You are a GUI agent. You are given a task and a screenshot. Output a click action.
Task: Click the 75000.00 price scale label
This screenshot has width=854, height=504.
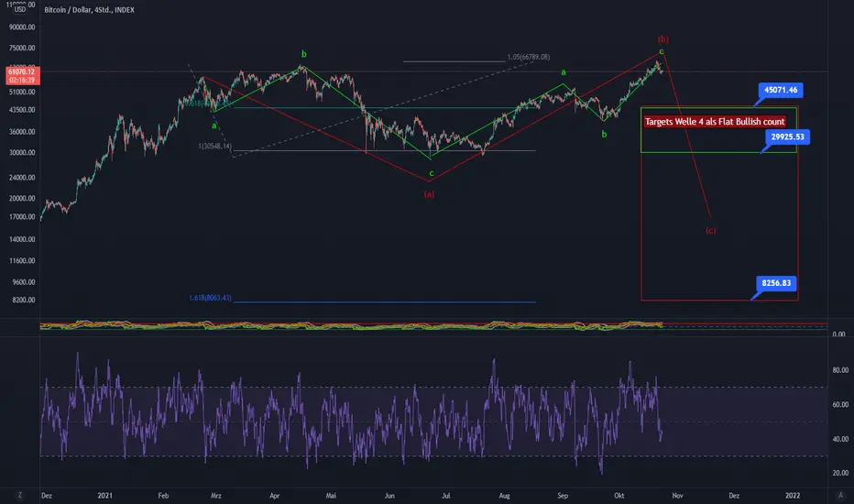[x=22, y=48]
